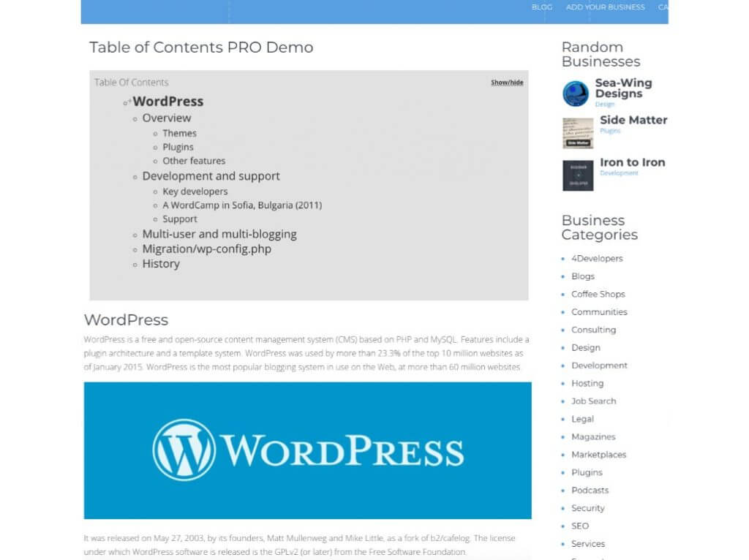
Task: Select Key developers from the table of contents
Action: pyautogui.click(x=195, y=191)
